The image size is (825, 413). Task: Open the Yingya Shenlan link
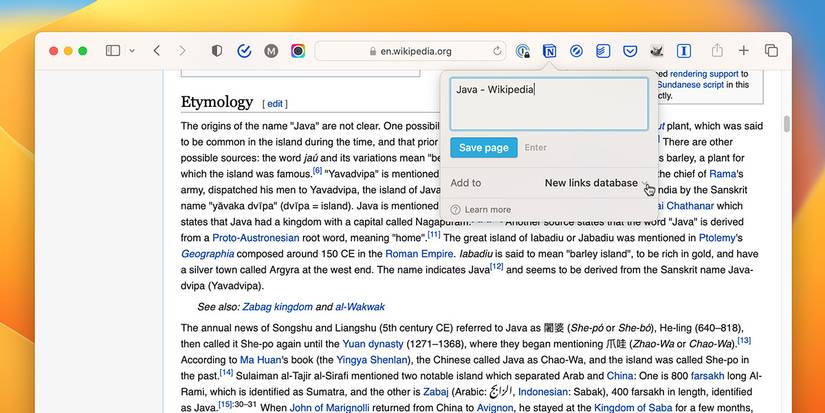[x=372, y=360]
